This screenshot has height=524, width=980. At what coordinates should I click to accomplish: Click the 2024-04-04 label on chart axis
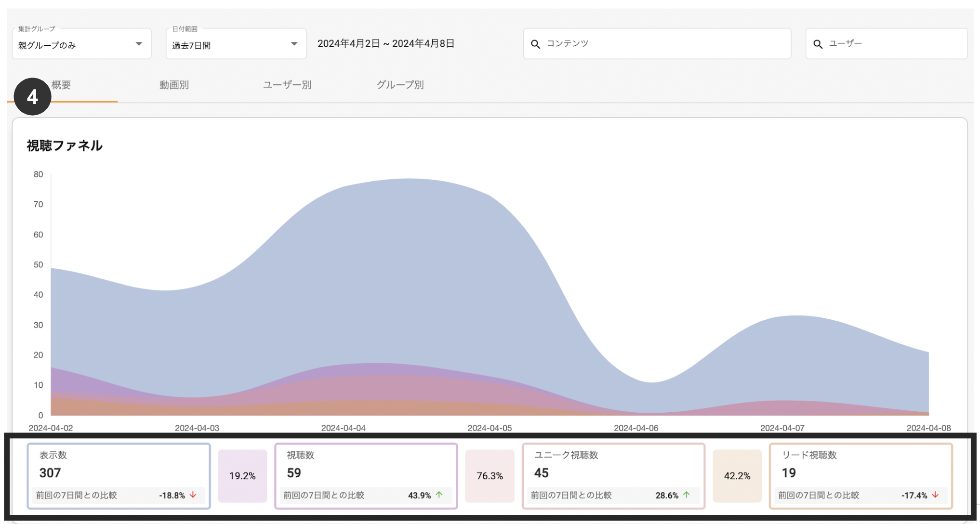click(x=343, y=428)
